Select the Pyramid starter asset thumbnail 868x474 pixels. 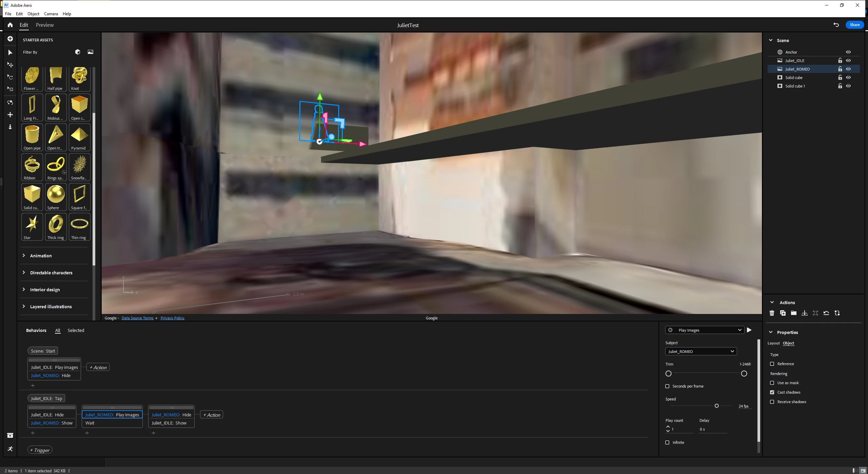coord(79,137)
